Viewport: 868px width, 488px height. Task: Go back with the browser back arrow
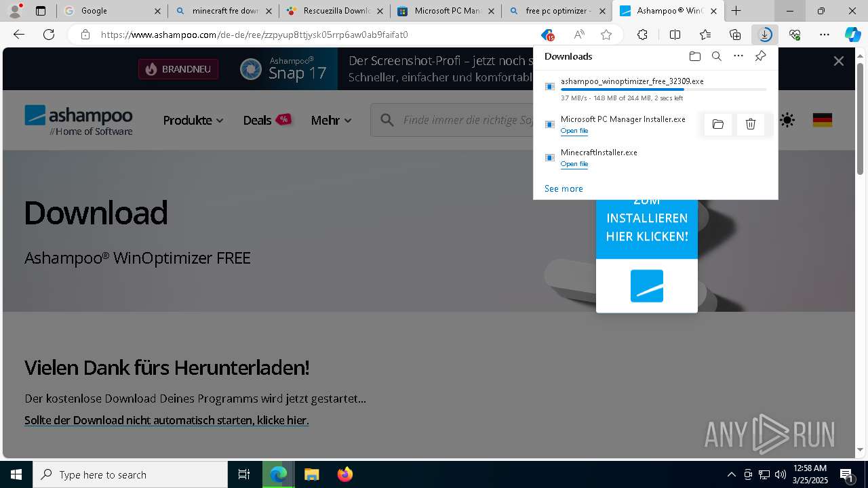[x=19, y=35]
